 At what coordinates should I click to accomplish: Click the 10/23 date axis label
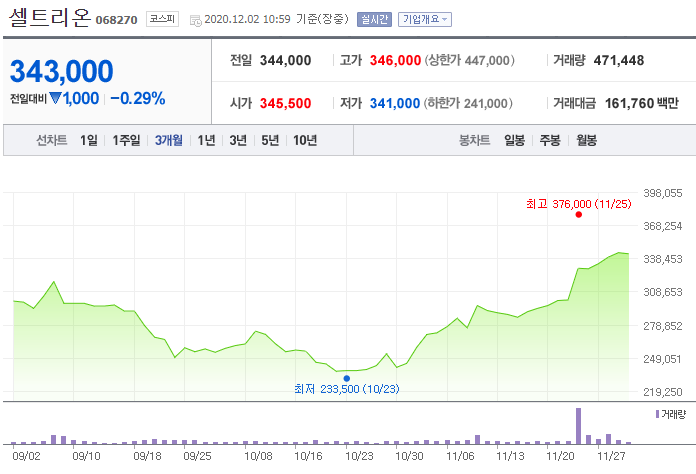click(x=359, y=456)
